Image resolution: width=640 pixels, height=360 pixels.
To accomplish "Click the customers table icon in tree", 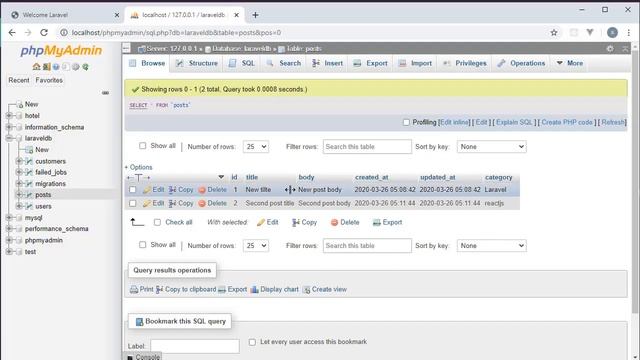I will (x=29, y=161).
